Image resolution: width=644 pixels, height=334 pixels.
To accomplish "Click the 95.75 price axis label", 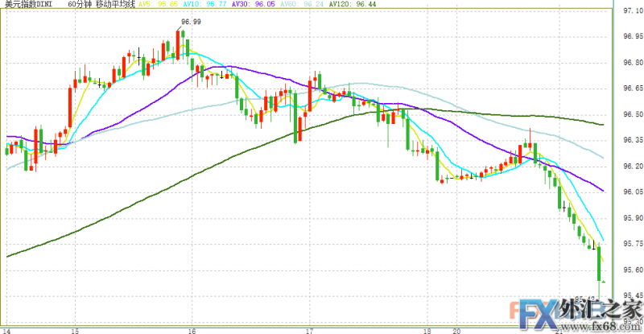I will pyautogui.click(x=631, y=244).
